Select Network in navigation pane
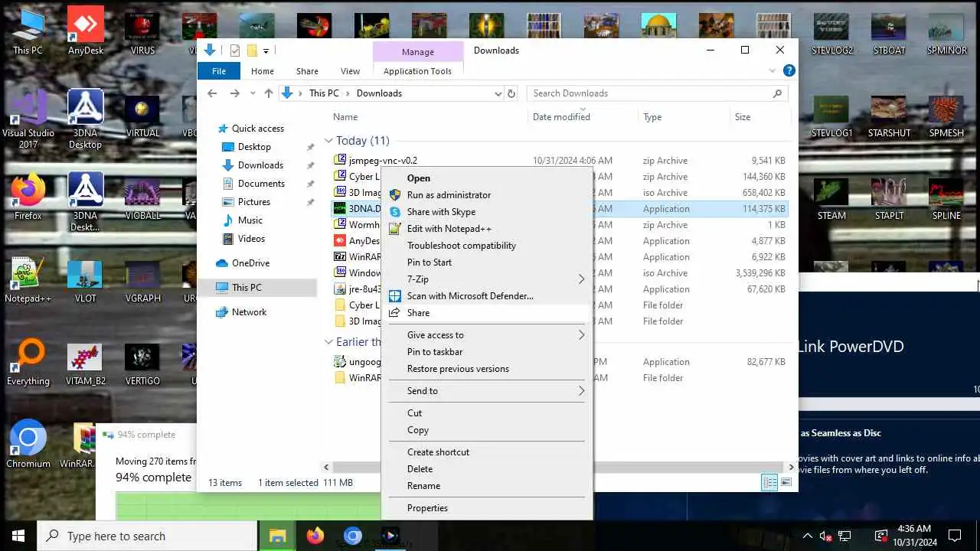The width and height of the screenshot is (980, 551). 249,312
